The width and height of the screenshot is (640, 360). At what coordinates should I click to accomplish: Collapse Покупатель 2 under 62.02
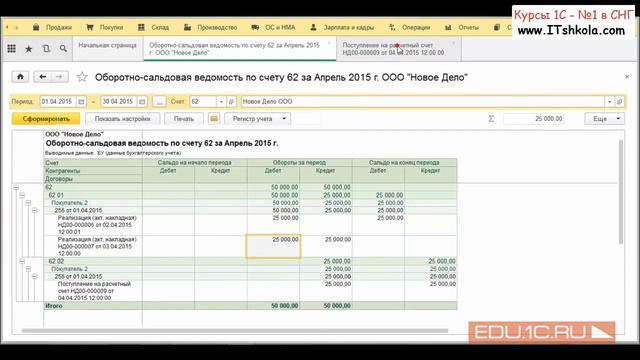28,269
